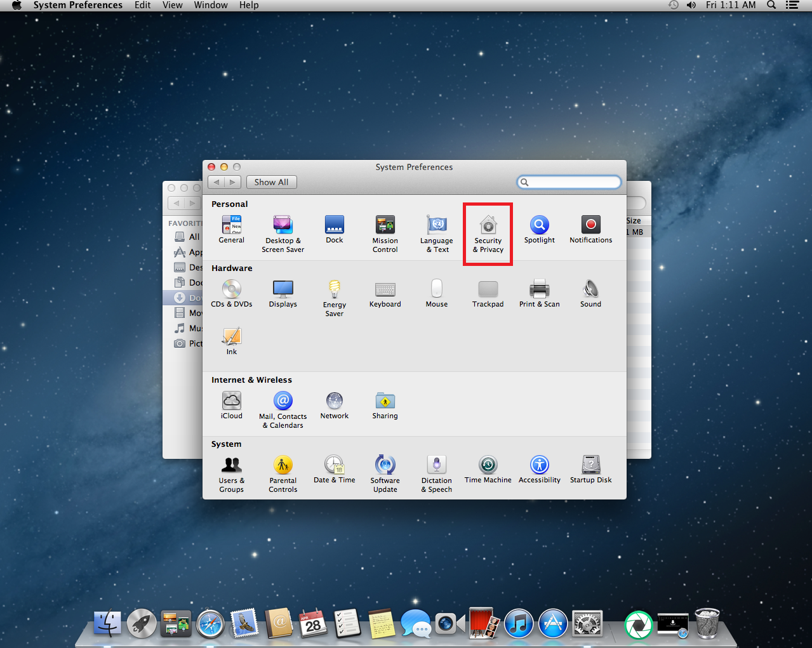Open the General preference pane
Screen dimensions: 812x648
click(232, 229)
